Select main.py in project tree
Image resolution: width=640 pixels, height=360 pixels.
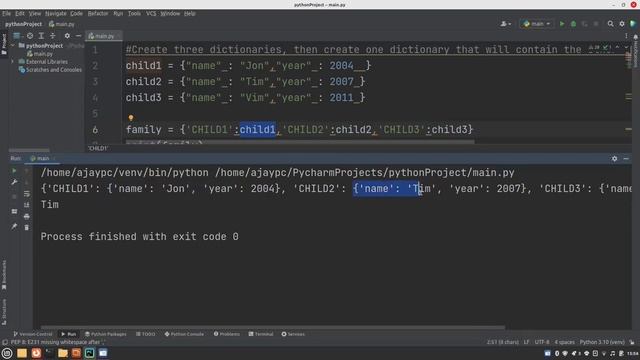pyautogui.click(x=40, y=54)
